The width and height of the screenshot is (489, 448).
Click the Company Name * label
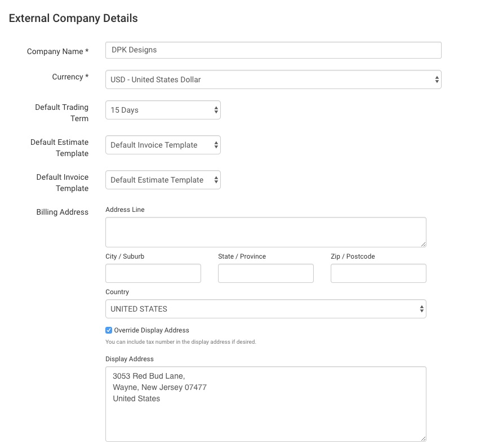[x=57, y=51]
